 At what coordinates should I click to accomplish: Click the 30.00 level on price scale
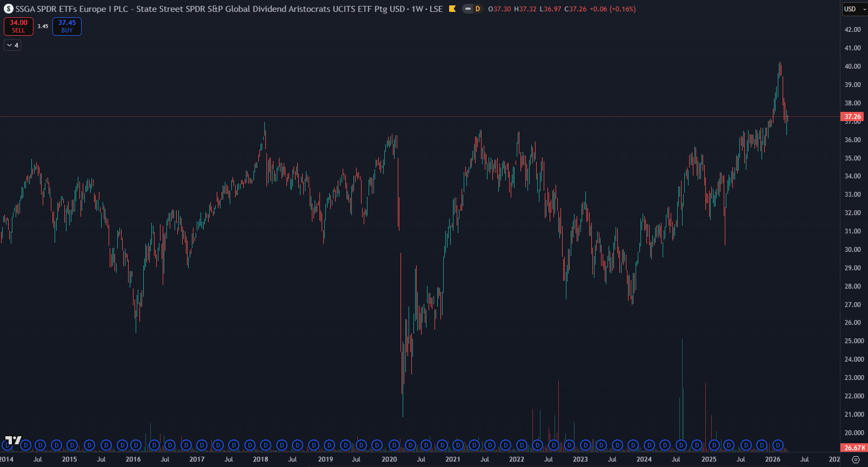click(x=852, y=250)
